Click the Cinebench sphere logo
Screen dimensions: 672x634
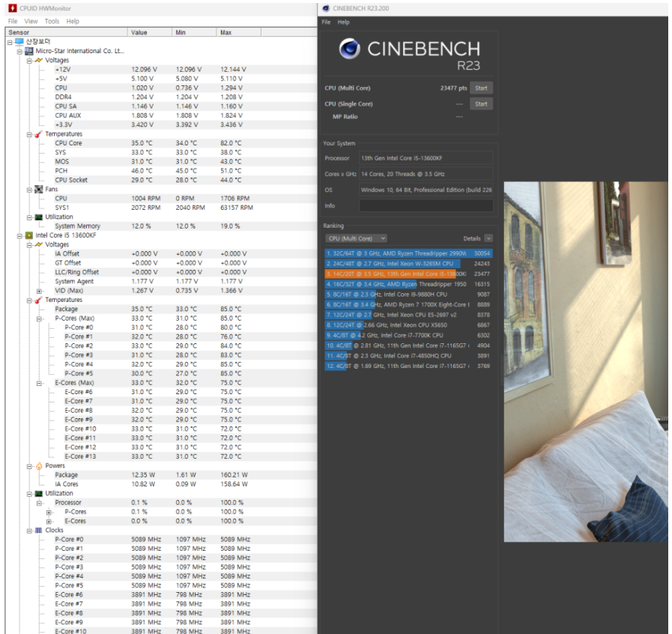pyautogui.click(x=349, y=49)
